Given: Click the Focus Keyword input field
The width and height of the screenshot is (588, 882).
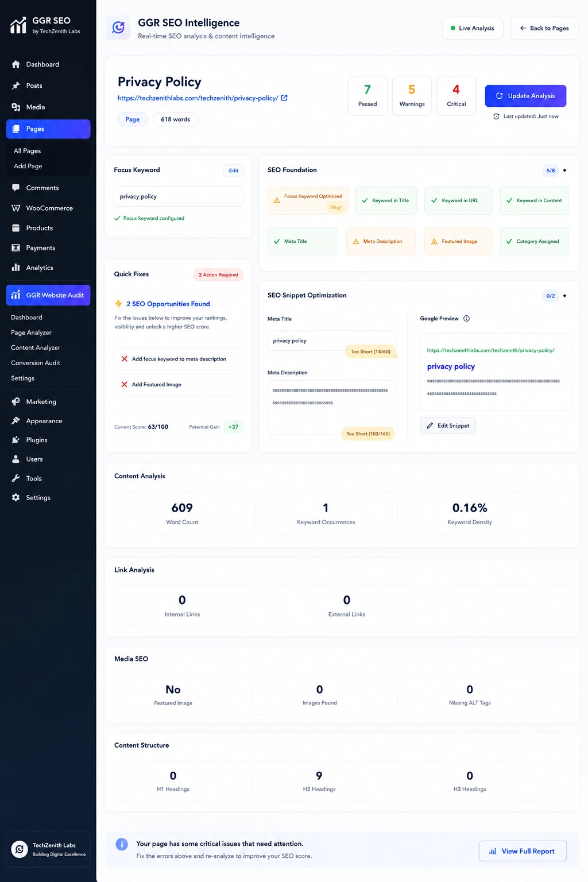Looking at the screenshot, I should click(179, 196).
